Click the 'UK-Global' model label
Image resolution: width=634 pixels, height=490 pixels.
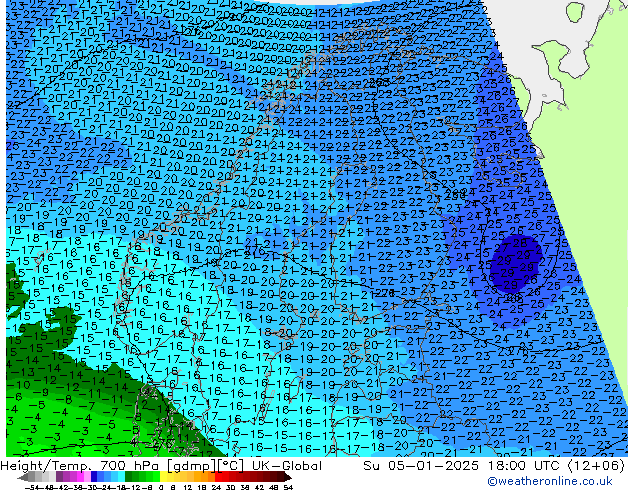(287, 466)
